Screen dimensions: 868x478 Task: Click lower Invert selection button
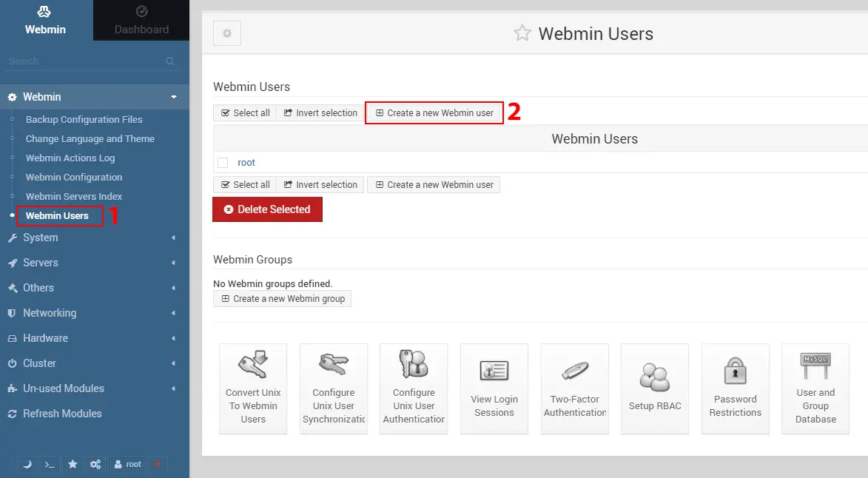tap(320, 185)
